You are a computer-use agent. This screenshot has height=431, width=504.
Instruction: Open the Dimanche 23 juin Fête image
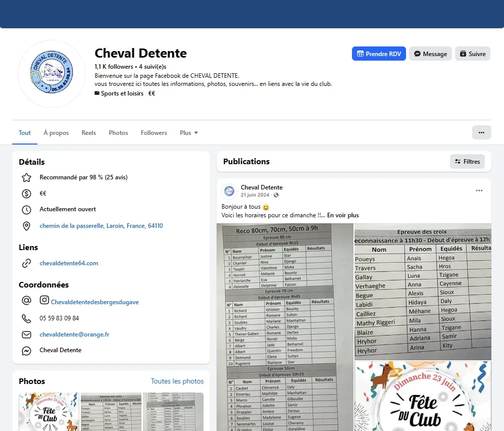tap(423, 396)
